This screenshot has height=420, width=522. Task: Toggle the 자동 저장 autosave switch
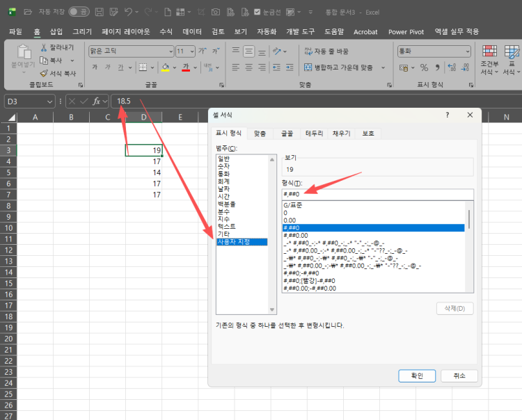coord(78,12)
